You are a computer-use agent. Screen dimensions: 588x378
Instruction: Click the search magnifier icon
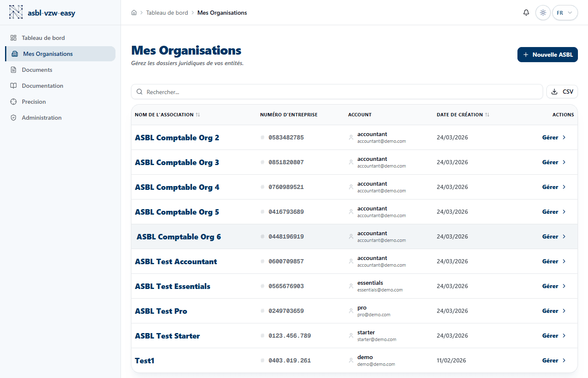[139, 92]
